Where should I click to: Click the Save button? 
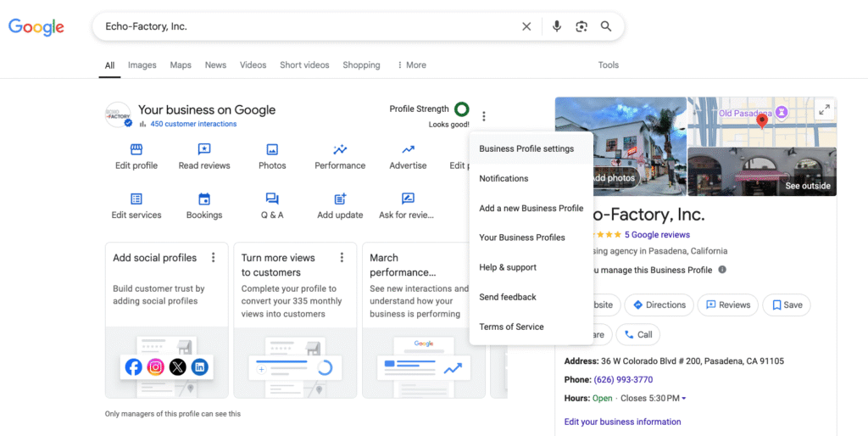pos(786,305)
